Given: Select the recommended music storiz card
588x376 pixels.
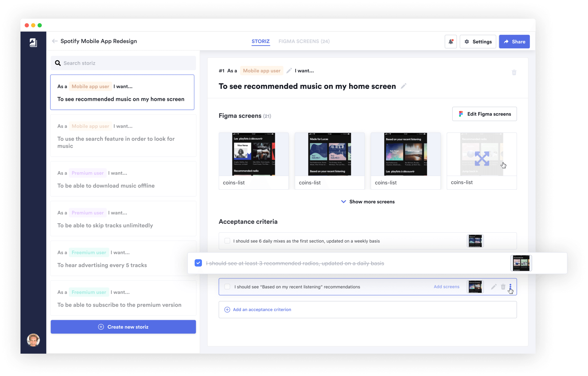Looking at the screenshot, I should click(122, 92).
